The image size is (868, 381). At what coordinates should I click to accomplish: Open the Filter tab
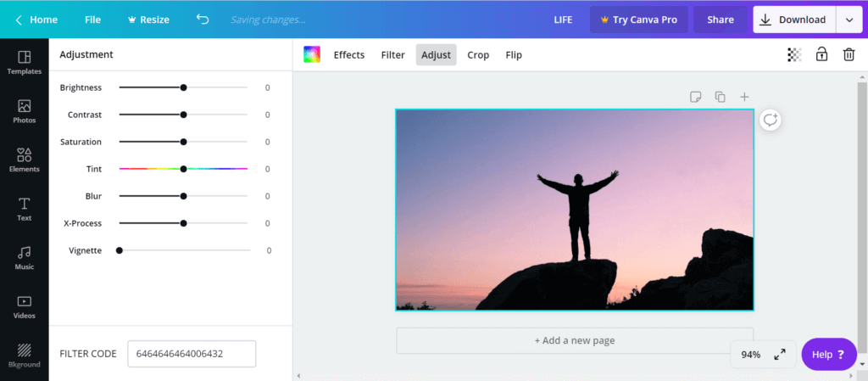[x=393, y=55]
